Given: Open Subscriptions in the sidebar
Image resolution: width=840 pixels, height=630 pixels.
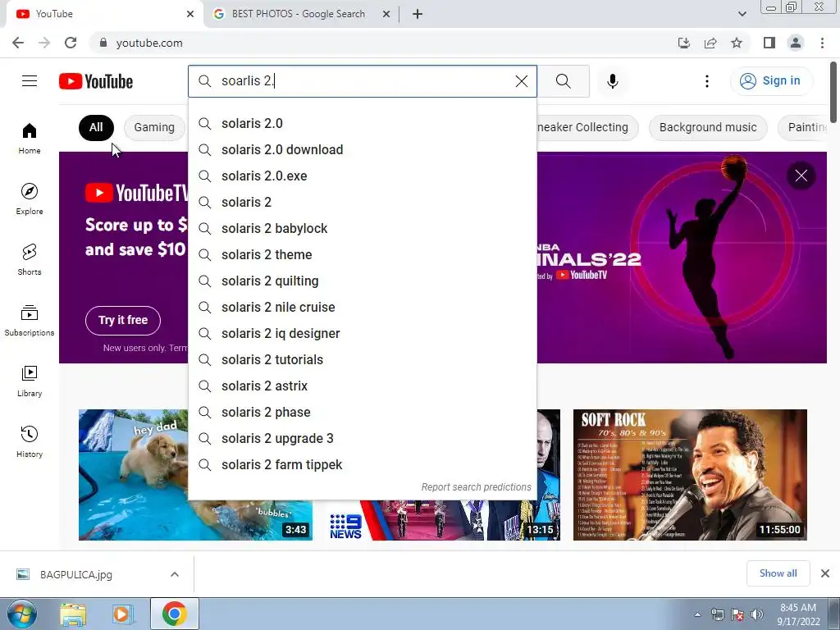Looking at the screenshot, I should (x=30, y=320).
